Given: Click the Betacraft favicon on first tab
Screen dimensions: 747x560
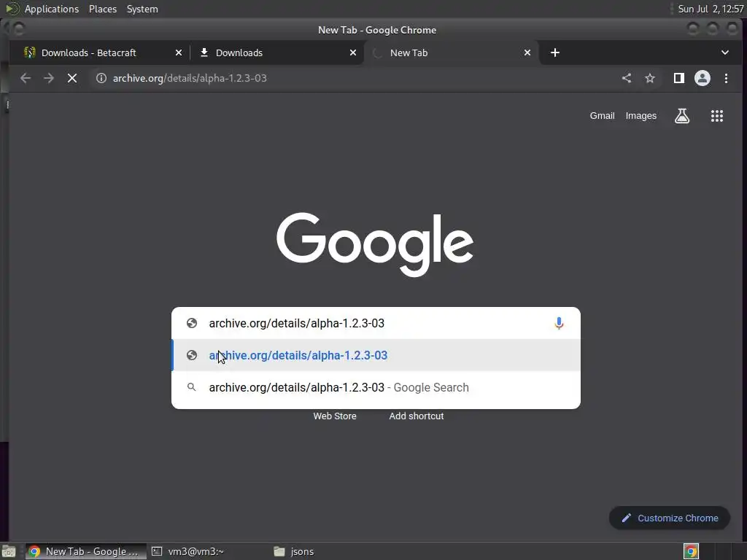Looking at the screenshot, I should (x=29, y=52).
